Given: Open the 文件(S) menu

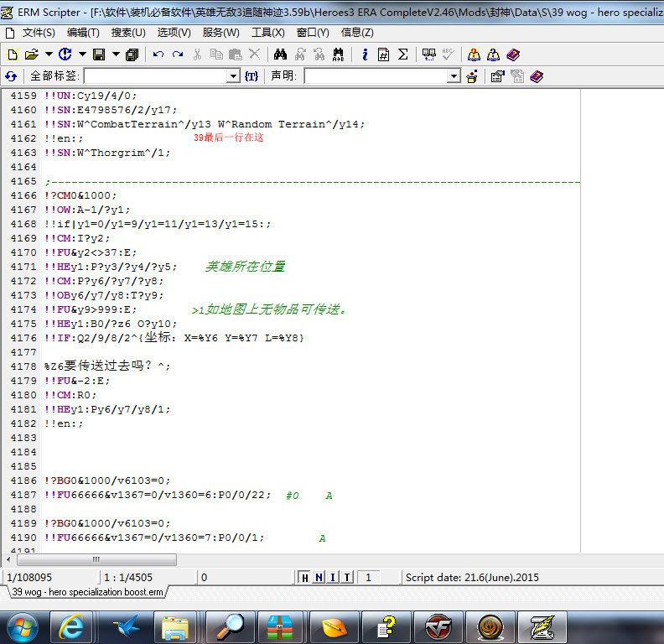Looking at the screenshot, I should click(38, 33).
